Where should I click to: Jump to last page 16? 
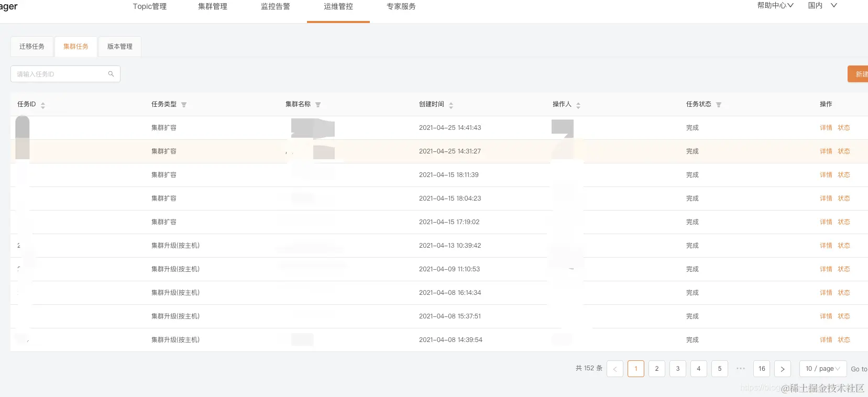[x=762, y=369]
